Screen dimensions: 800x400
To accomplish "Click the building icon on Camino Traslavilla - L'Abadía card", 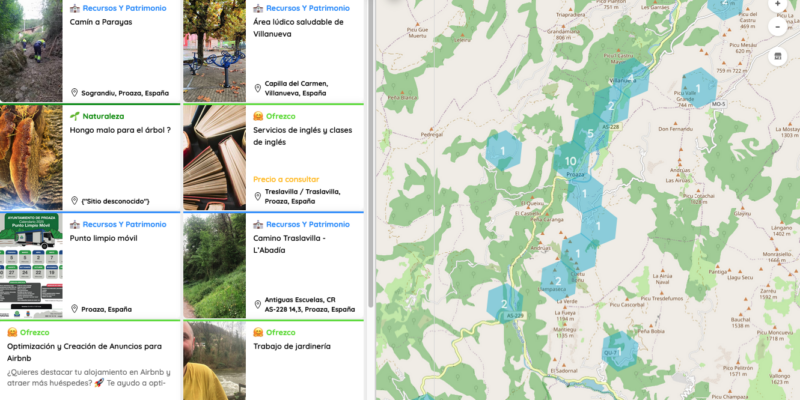I will [258, 224].
